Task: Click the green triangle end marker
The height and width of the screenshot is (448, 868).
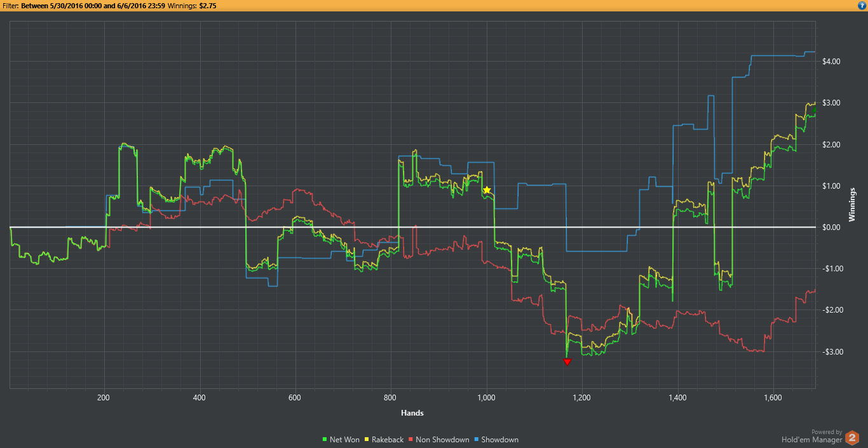Action: (x=814, y=111)
